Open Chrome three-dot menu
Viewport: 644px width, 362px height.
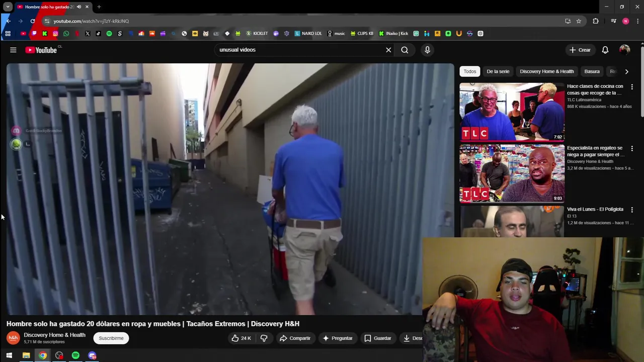pyautogui.click(x=637, y=21)
